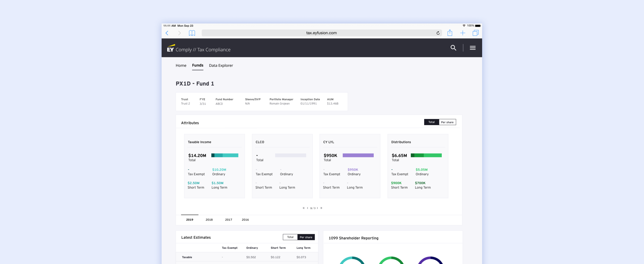This screenshot has width=644, height=264.
Task: Open the Safari bookmarks book icon
Action: (192, 33)
